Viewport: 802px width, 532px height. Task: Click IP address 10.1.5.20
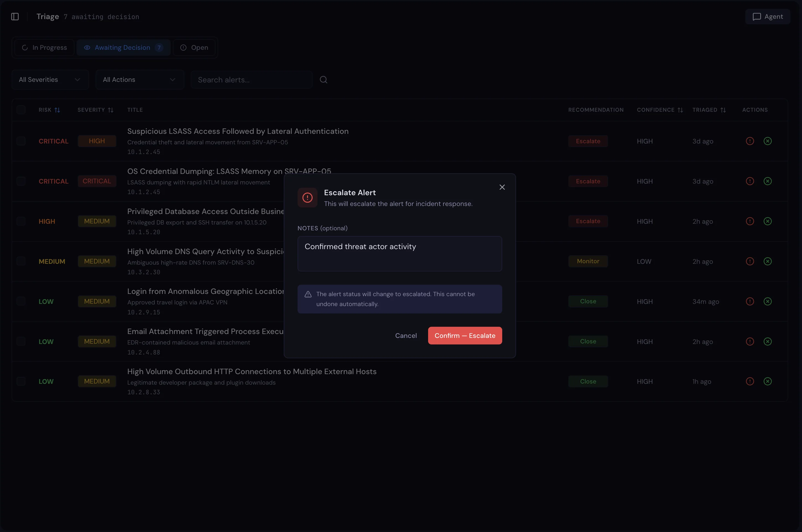144,232
